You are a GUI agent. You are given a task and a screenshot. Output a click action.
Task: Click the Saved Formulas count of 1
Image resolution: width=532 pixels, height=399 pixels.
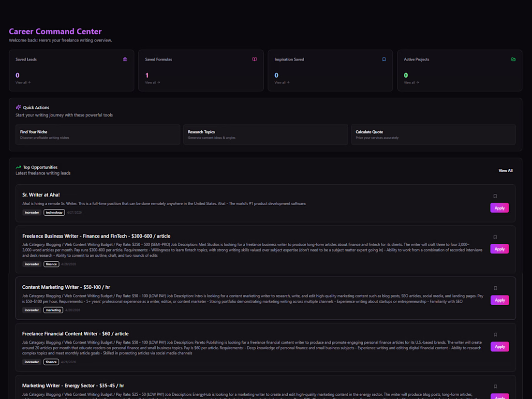click(x=147, y=75)
